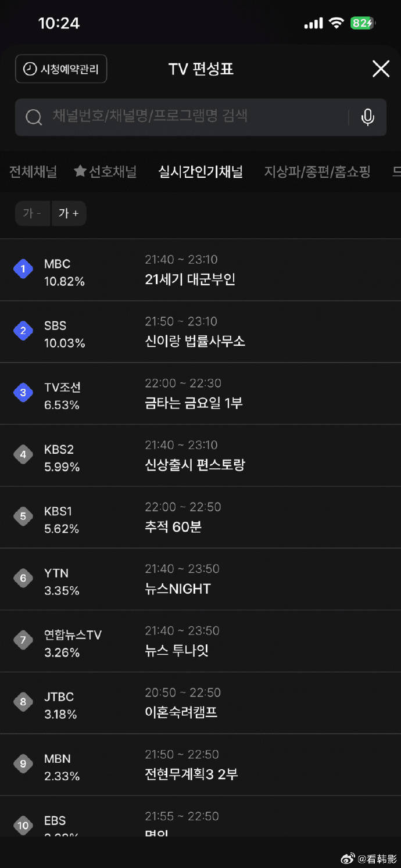Go to 지상파/종편/홈쇼핑 tab
Viewport: 401px width, 868px height.
point(317,171)
